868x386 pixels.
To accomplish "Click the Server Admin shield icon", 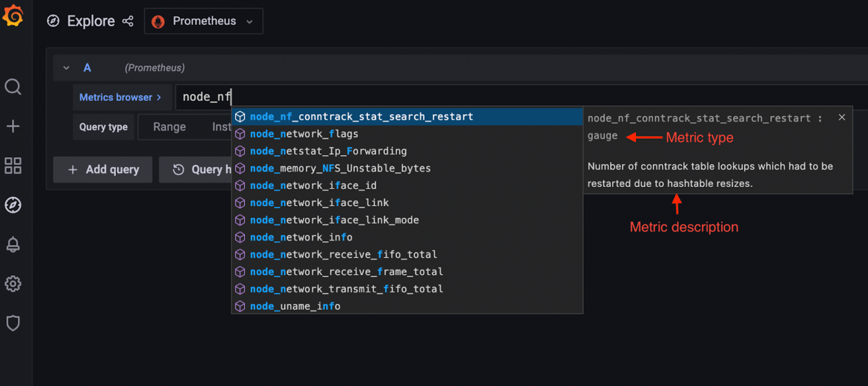I will pos(13,323).
